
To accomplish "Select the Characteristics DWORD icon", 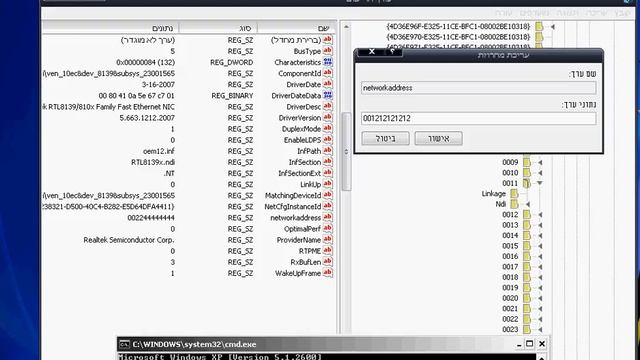I will tap(327, 62).
